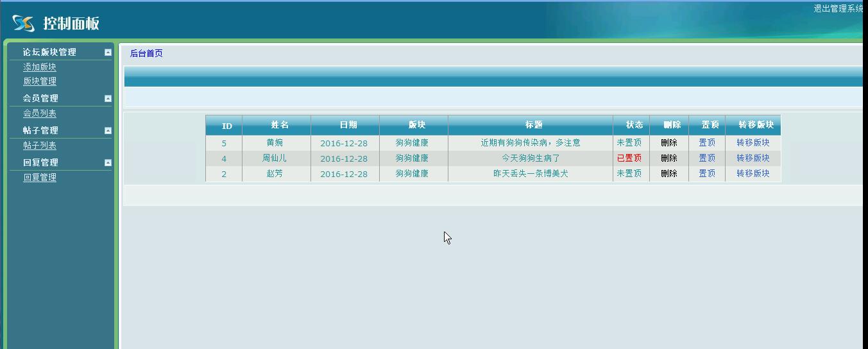Click the name 周仙儿
The image size is (868, 349).
point(275,158)
